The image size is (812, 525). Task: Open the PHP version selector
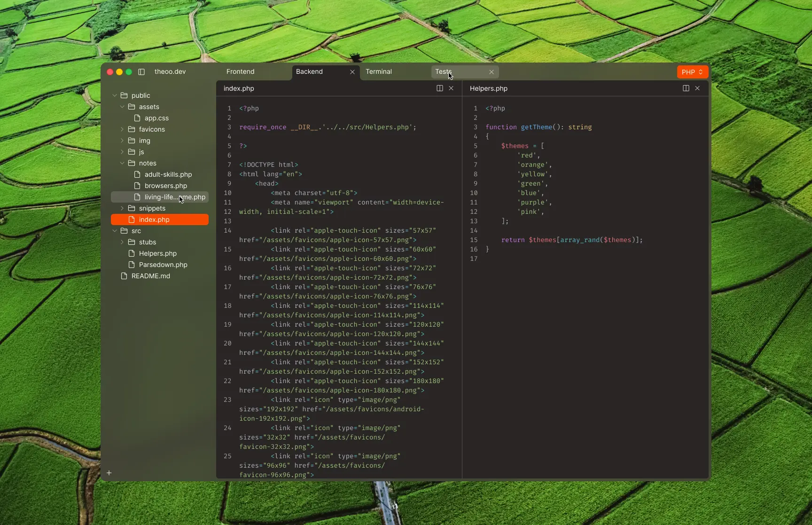[x=692, y=72]
